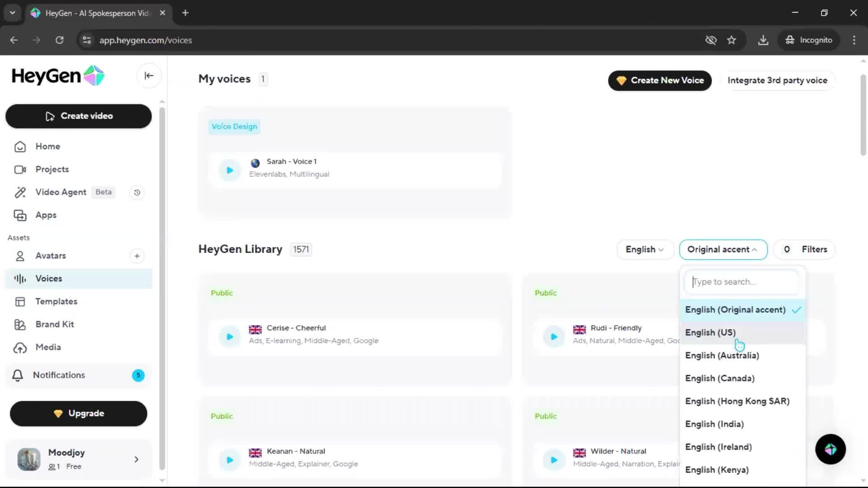Screen dimensions: 868x488
Task: Bookmark page with star icon
Action: [731, 40]
